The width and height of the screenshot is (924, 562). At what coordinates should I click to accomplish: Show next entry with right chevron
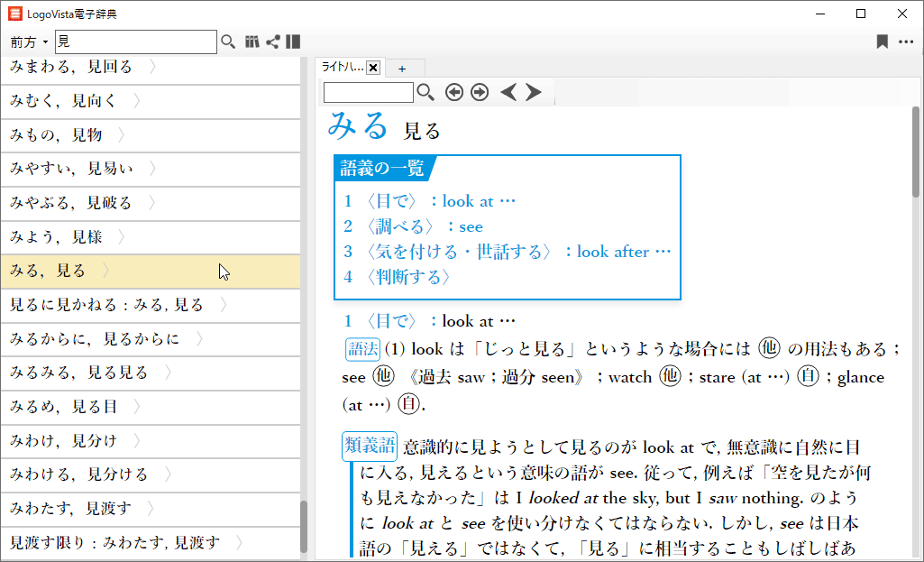tap(534, 92)
